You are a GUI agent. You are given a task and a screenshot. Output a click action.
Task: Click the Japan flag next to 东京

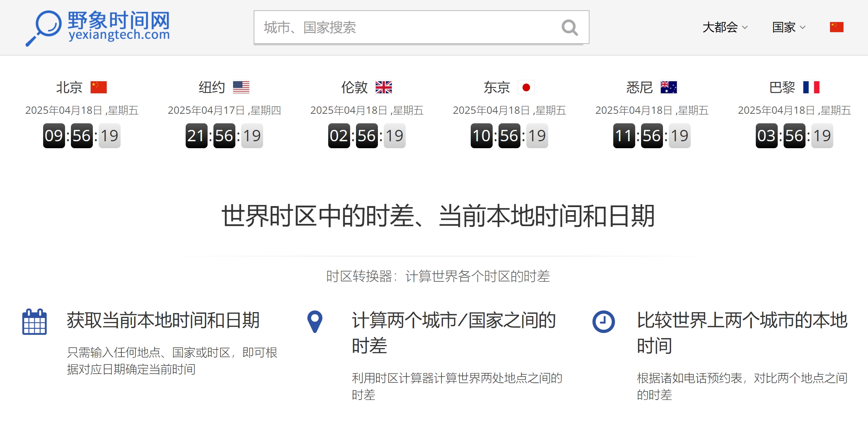(x=526, y=87)
